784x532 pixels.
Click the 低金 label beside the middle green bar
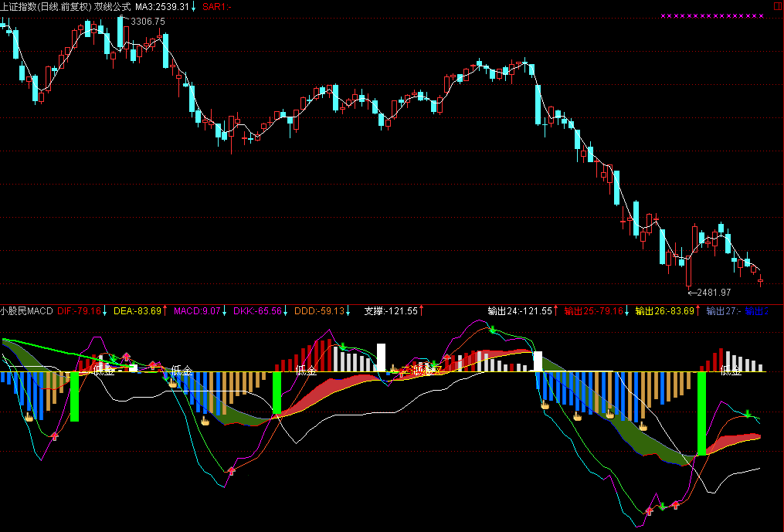coord(306,371)
